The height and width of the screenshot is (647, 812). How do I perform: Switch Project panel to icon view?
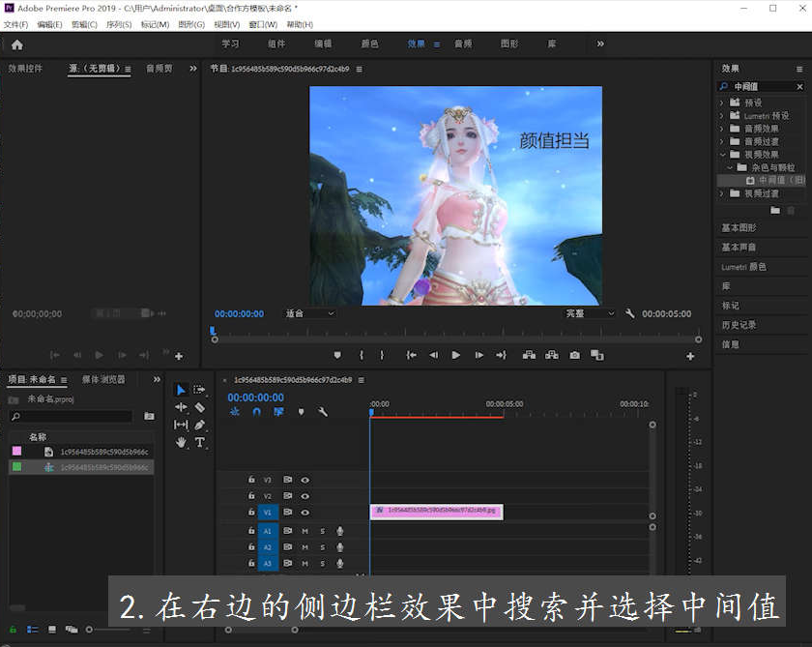[52, 630]
